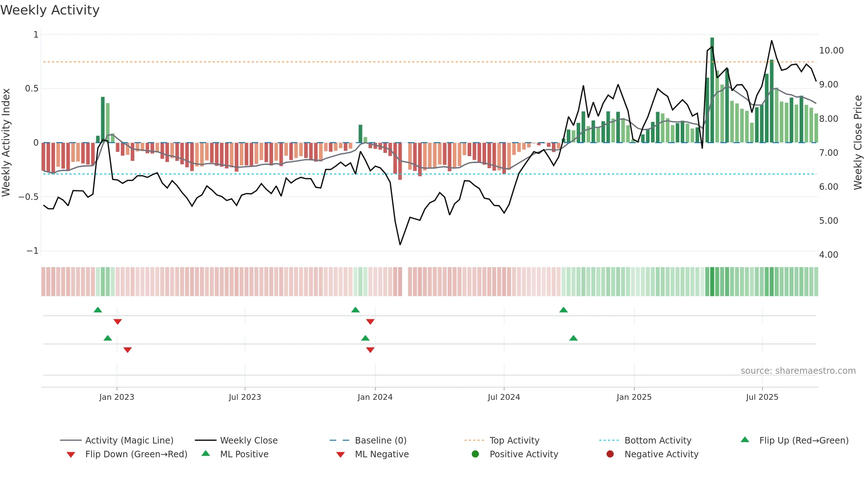Click the Jul 2025 x-axis label
The width and height of the screenshot is (868, 488).
click(762, 397)
